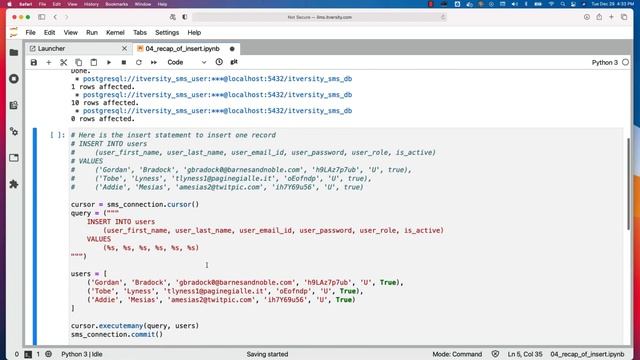Viewport: 640px width, 360px height.
Task: Open the History menu in macOS menu bar
Action: pos(91,4)
